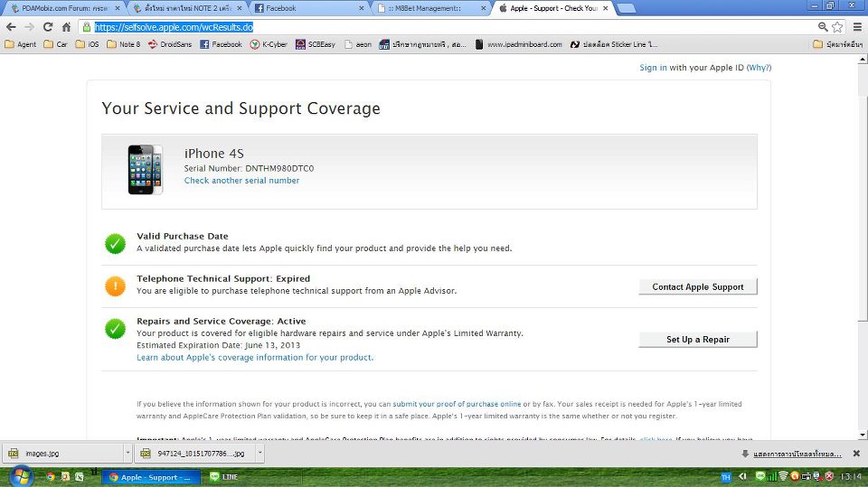Open the LINE taskbar button
The height and width of the screenshot is (487, 868).
coord(224,477)
